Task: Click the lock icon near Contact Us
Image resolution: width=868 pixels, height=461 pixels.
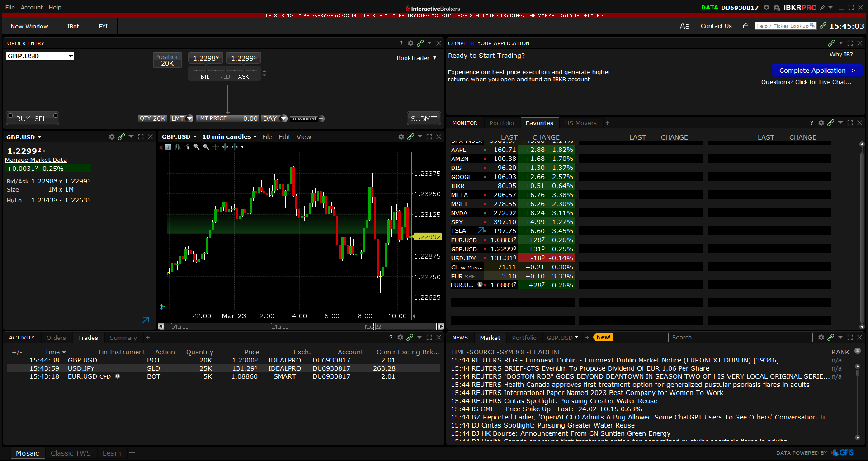Action: click(x=745, y=26)
